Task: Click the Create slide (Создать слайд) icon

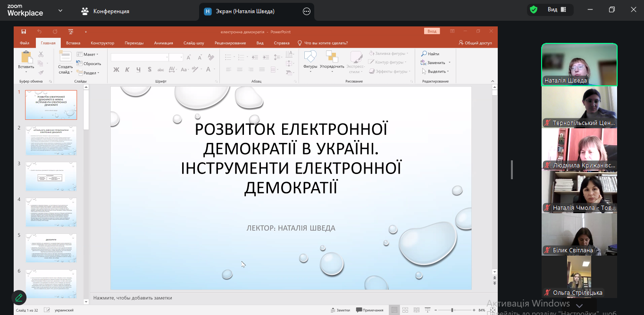Action: pos(65,57)
